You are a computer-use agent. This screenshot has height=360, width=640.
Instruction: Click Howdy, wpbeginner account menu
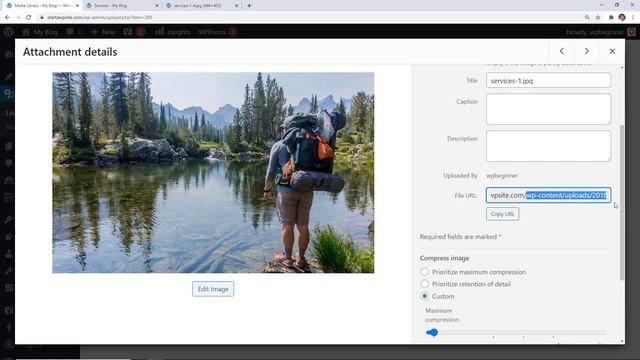pyautogui.click(x=601, y=32)
